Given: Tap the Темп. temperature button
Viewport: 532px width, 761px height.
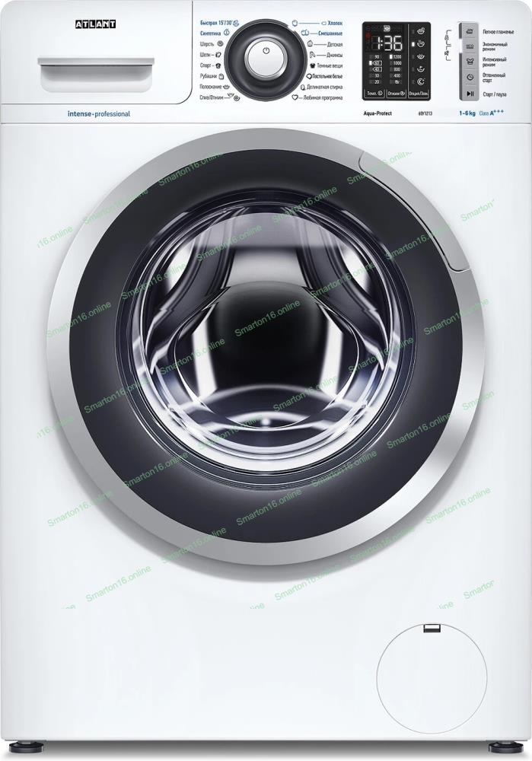Looking at the screenshot, I should coord(374,93).
